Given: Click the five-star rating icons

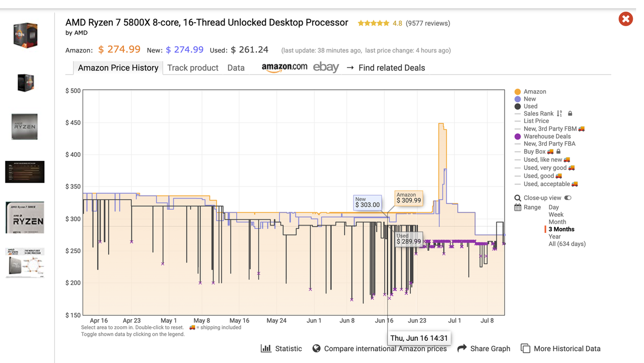Looking at the screenshot, I should pyautogui.click(x=373, y=23).
